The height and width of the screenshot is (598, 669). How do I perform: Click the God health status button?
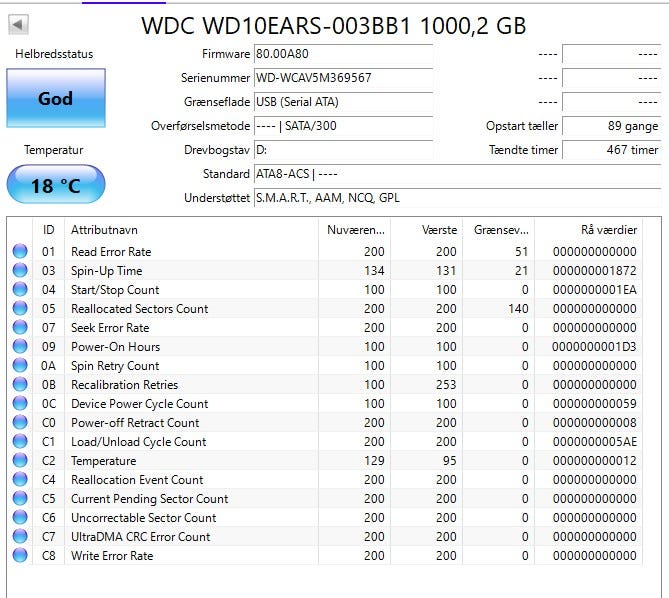(x=56, y=98)
